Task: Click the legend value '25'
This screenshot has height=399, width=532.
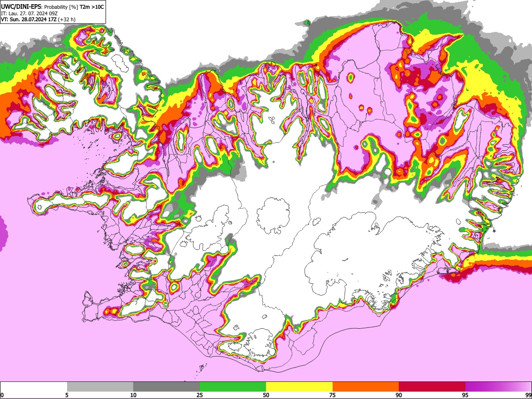Action: (200, 395)
